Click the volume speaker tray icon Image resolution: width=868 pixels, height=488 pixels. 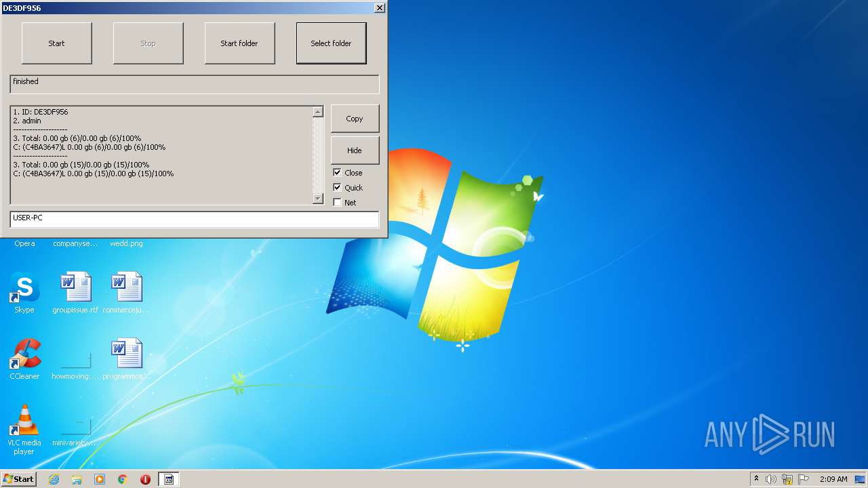pos(771,479)
